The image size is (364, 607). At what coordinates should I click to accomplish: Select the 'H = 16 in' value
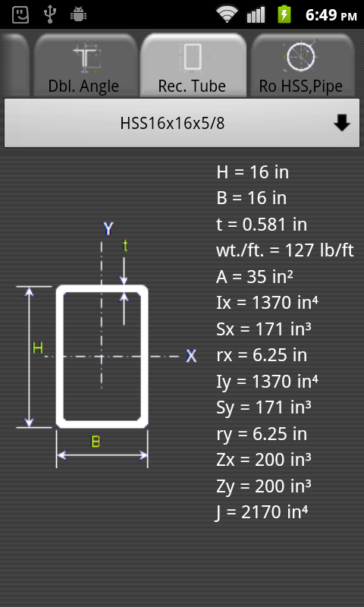(253, 172)
